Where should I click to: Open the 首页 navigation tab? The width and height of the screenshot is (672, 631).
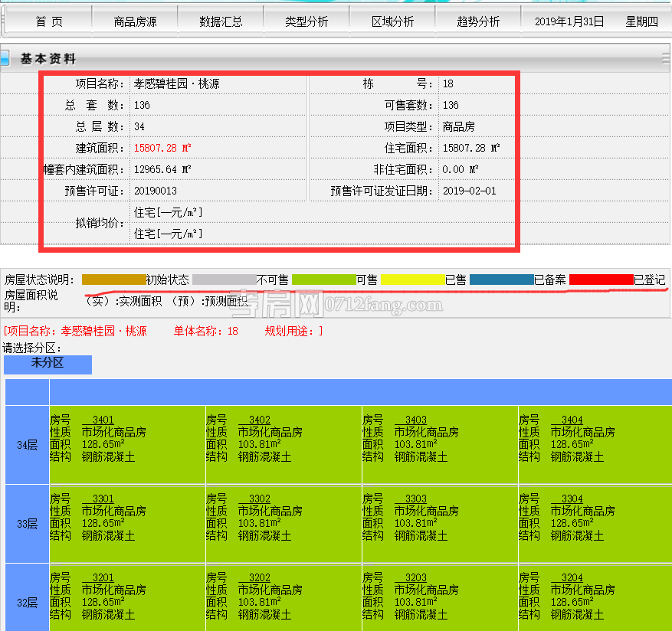[x=49, y=21]
